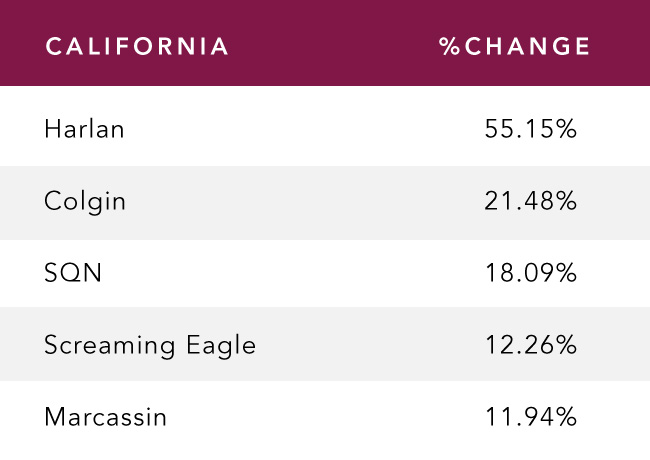
Task: Click the CALIFORNIA column header
Action: click(x=137, y=46)
